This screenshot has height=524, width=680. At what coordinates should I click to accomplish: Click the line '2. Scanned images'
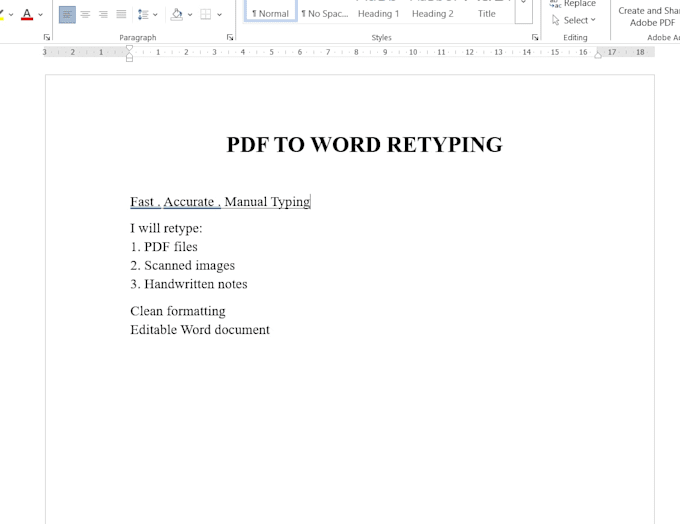pyautogui.click(x=183, y=265)
